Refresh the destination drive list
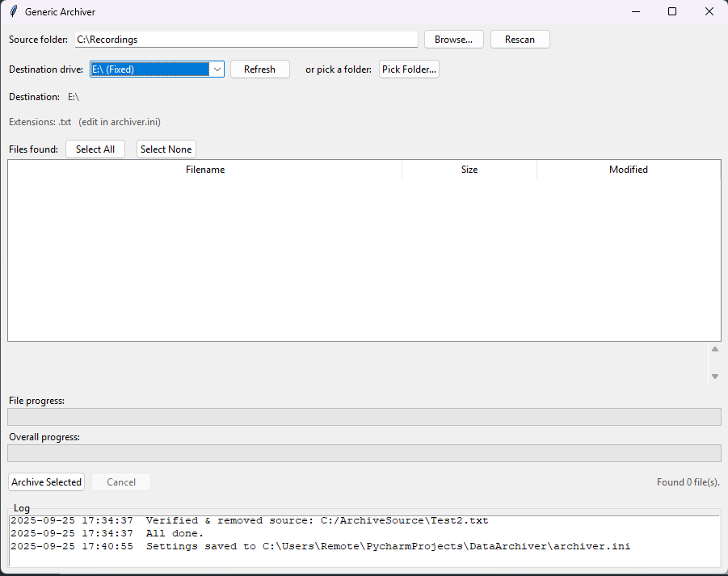Image resolution: width=728 pixels, height=576 pixels. click(x=259, y=69)
